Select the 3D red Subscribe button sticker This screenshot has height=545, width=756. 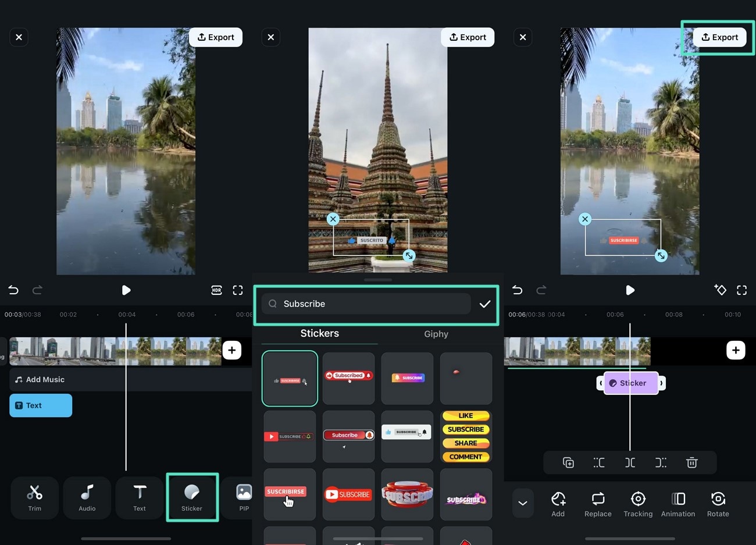click(407, 494)
